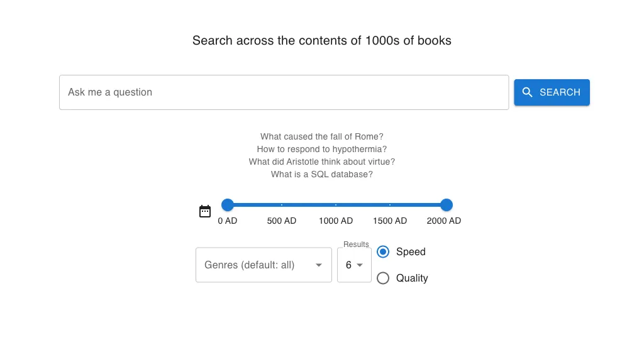Set slider to the 1500 AD tick mark

(390, 205)
